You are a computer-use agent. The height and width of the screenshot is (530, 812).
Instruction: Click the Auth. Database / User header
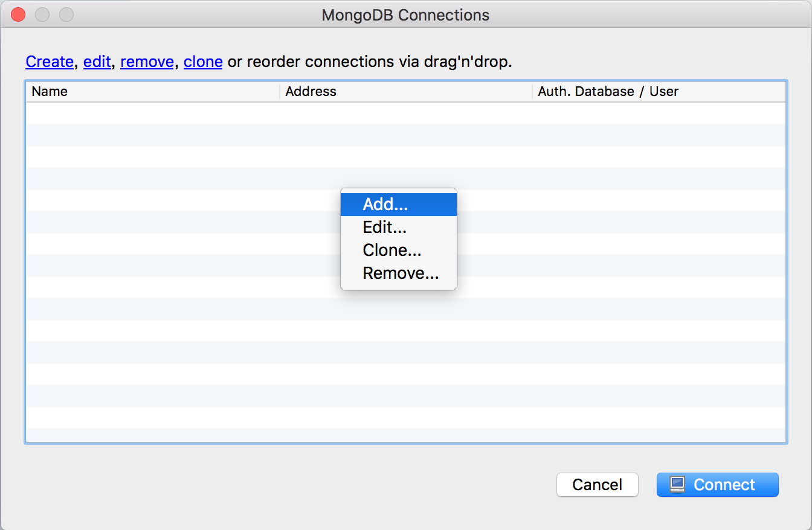(659, 92)
